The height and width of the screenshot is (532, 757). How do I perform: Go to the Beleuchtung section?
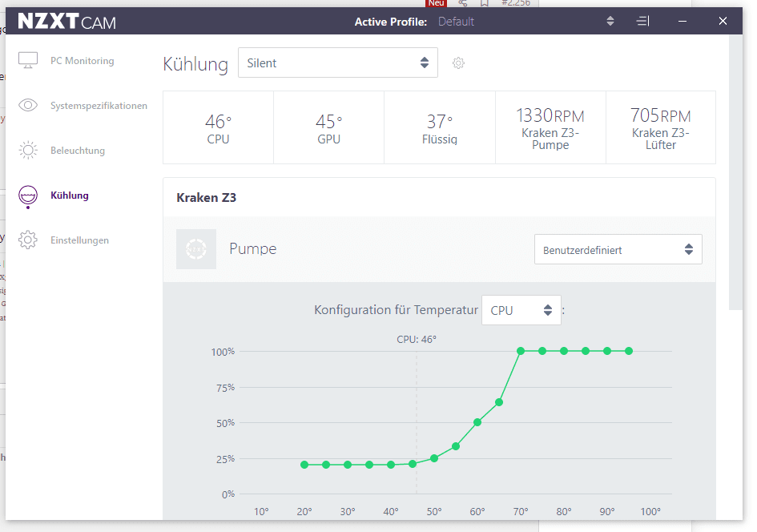point(77,151)
